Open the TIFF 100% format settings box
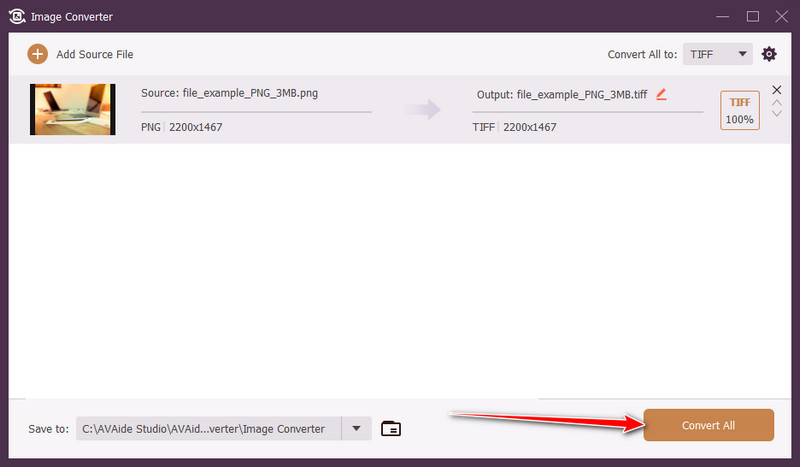The width and height of the screenshot is (800, 467). (x=739, y=110)
